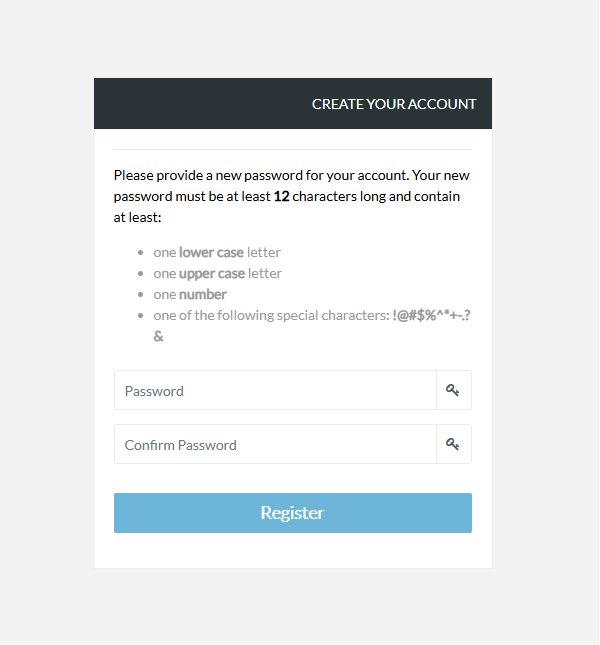This screenshot has width=600, height=645.
Task: Click the key icon beside Confirm Password
Action: click(x=453, y=445)
